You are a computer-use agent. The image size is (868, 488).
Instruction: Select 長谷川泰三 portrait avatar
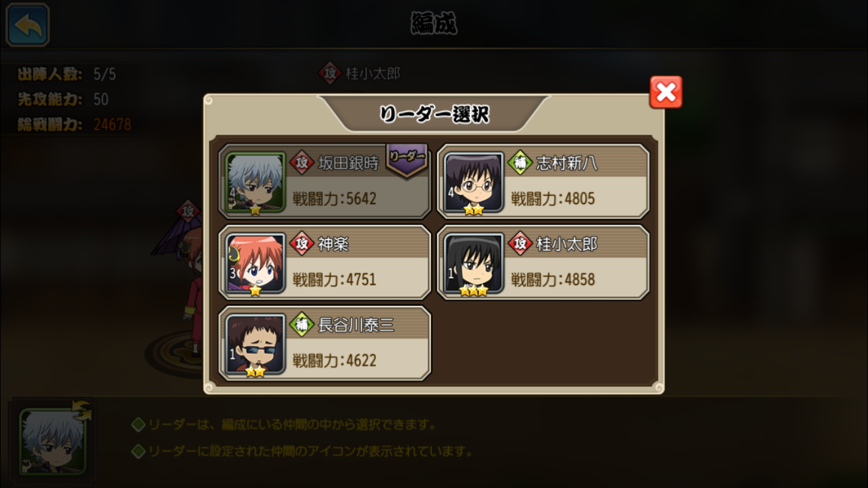[256, 344]
